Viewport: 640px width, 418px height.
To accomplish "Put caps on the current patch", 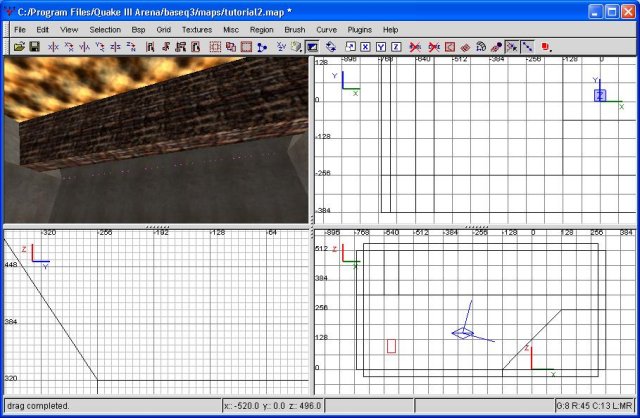I will [496, 47].
